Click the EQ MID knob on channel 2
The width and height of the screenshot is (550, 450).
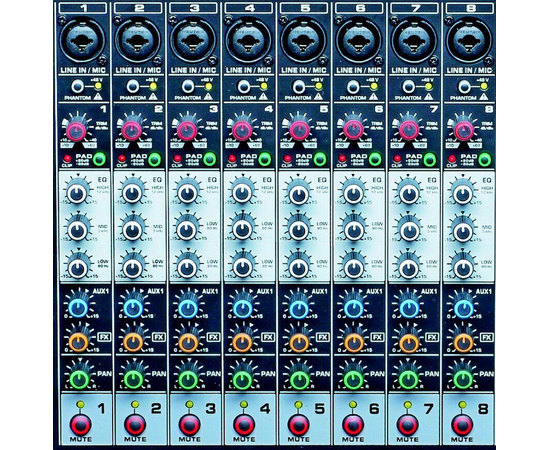[x=132, y=231]
